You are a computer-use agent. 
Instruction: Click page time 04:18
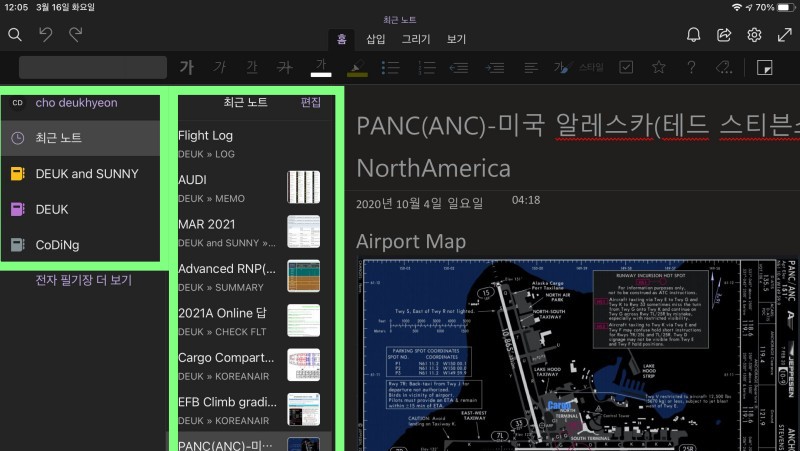click(x=526, y=200)
